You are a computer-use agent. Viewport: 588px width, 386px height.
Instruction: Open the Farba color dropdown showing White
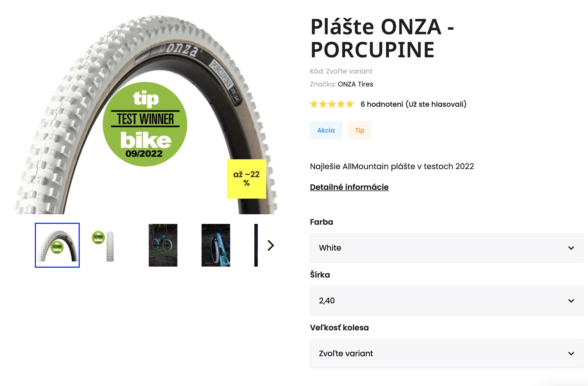[x=446, y=248]
